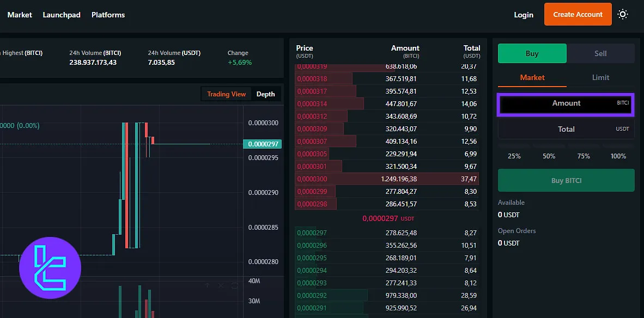Click the purple logo over the chart
The height and width of the screenshot is (318, 644).
tap(50, 268)
